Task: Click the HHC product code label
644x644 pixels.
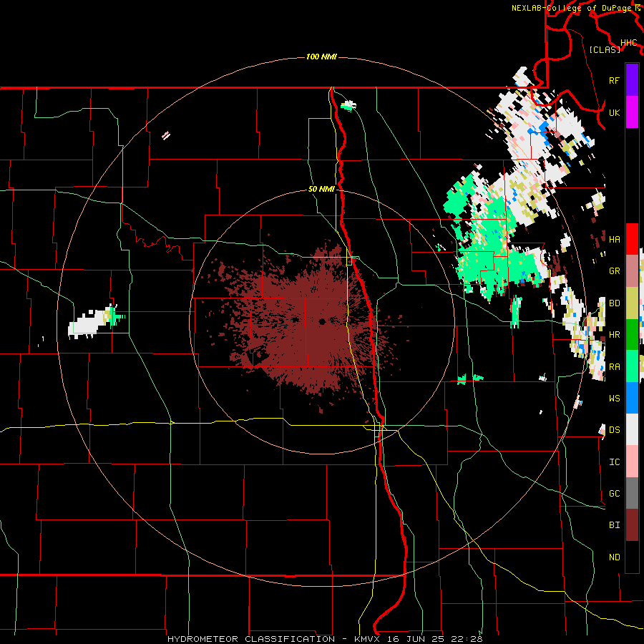Action: 628,43
